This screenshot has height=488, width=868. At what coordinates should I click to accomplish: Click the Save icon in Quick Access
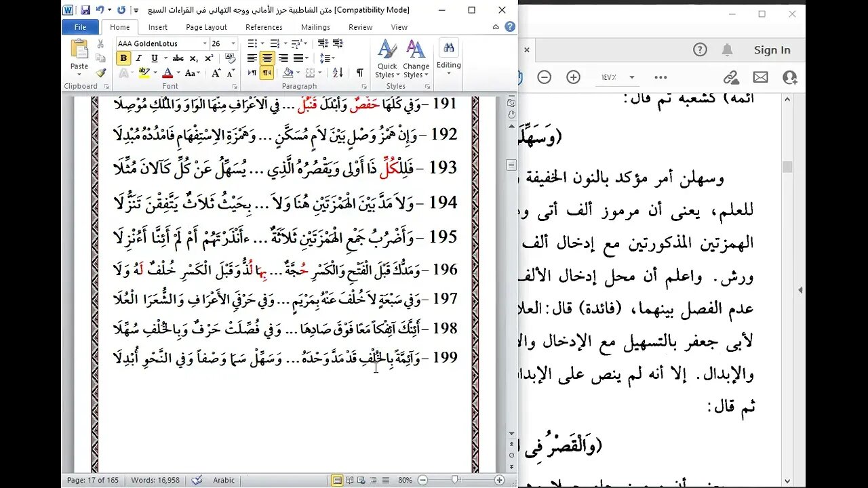pos(85,10)
